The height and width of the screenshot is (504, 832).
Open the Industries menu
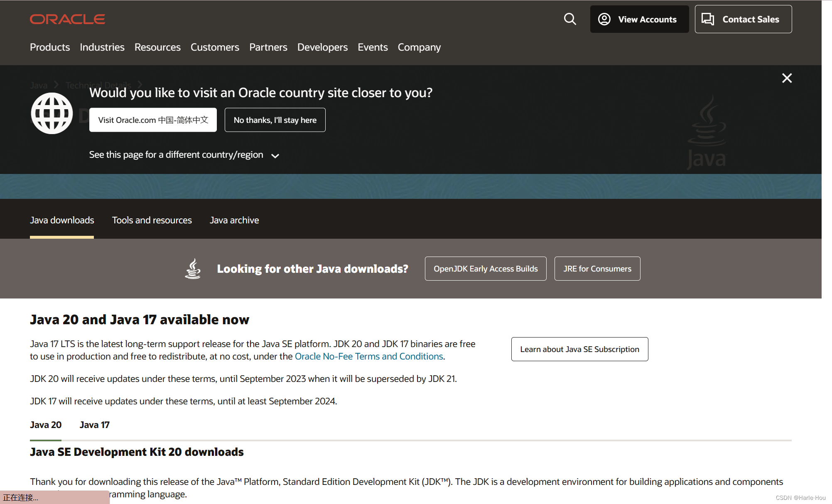point(102,47)
